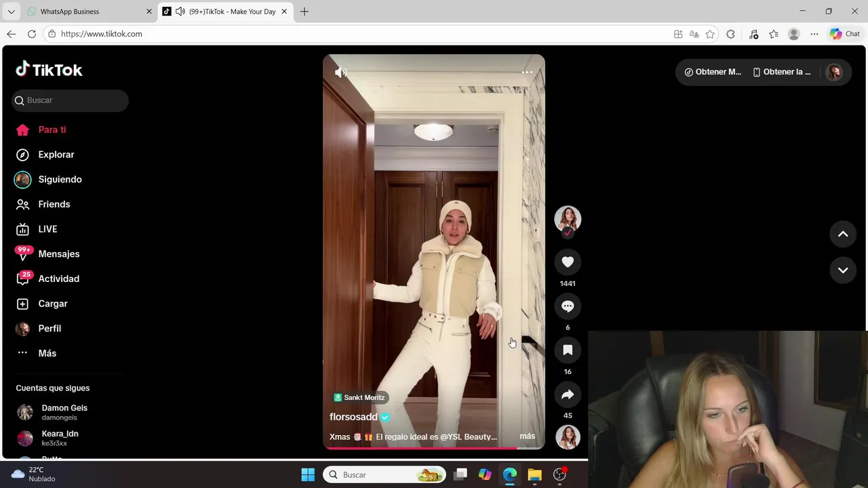Mute the video sound
Image resolution: width=868 pixels, height=488 pixels.
point(340,72)
